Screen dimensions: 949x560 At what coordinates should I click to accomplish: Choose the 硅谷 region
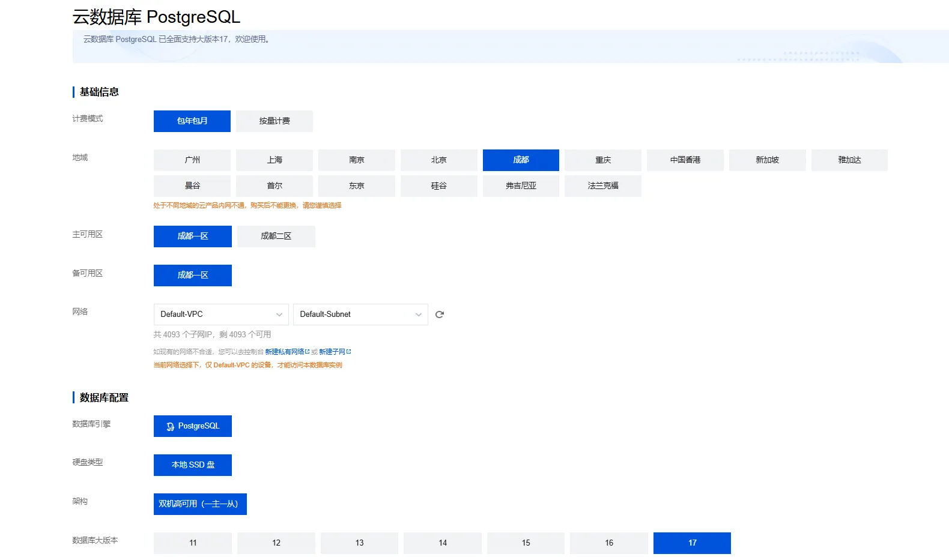coord(438,186)
